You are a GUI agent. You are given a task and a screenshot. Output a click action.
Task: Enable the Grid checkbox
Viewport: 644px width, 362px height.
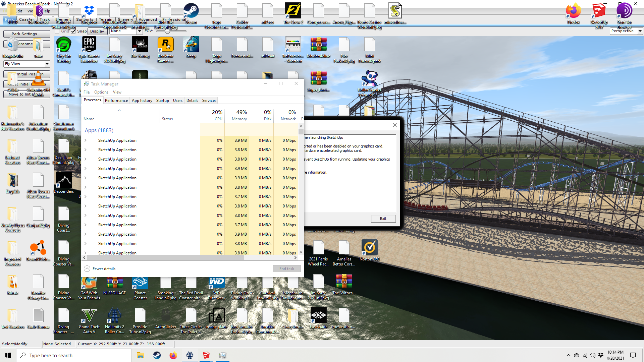point(57,31)
